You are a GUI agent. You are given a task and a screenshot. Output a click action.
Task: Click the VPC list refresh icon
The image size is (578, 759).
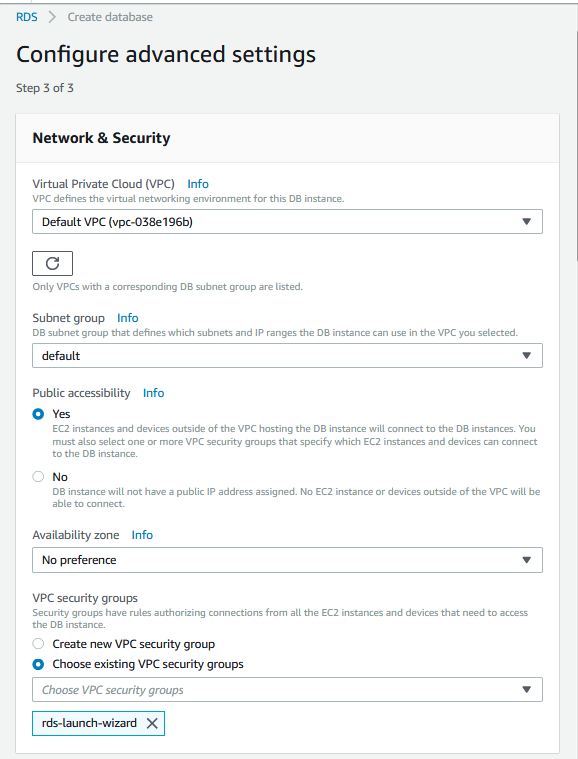click(x=52, y=263)
